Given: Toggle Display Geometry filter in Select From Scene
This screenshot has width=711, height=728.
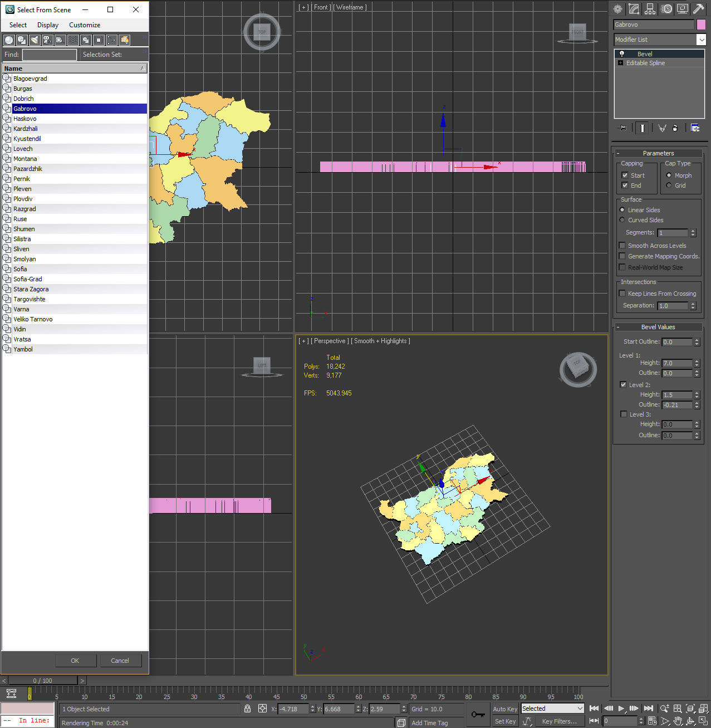Looking at the screenshot, I should 9,40.
